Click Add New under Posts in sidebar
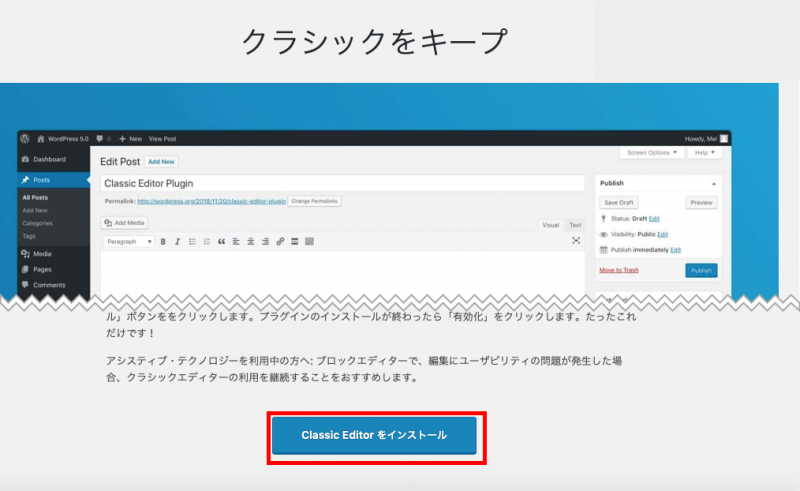Screen dimensions: 800x491 tap(35, 210)
